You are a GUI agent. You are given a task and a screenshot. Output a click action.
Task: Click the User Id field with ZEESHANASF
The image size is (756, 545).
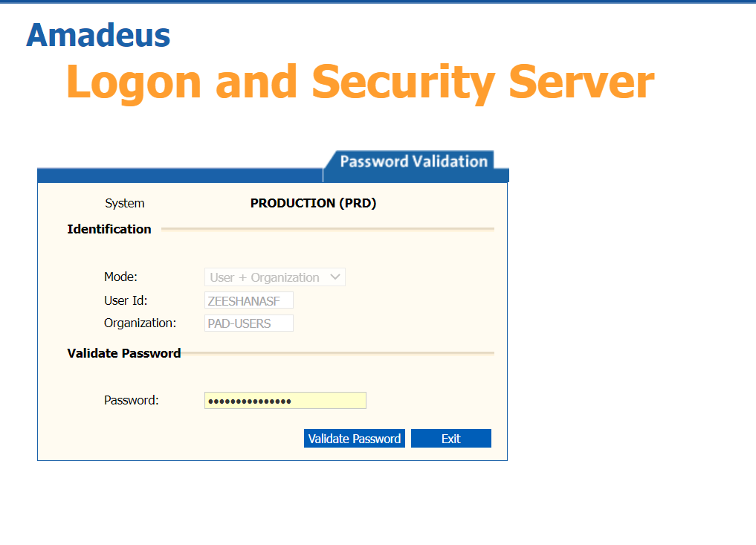pyautogui.click(x=248, y=300)
